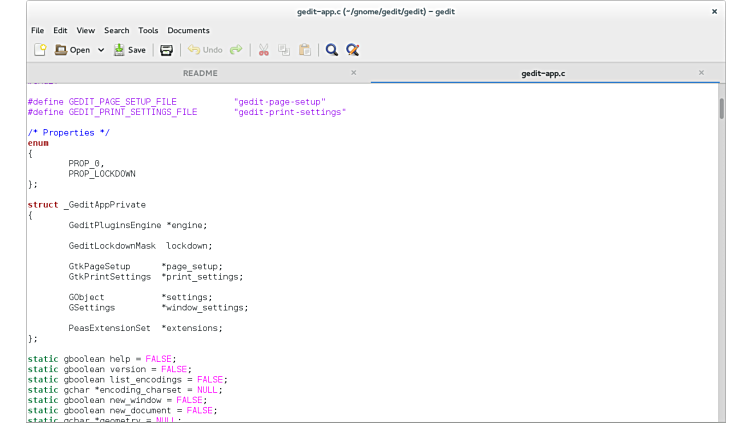Print the document using the printer icon
Viewport: 752px width, 423px height.
(166, 50)
